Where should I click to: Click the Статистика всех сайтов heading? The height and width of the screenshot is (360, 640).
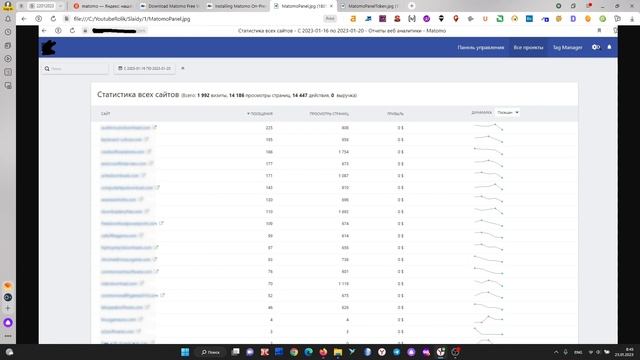[138, 95]
